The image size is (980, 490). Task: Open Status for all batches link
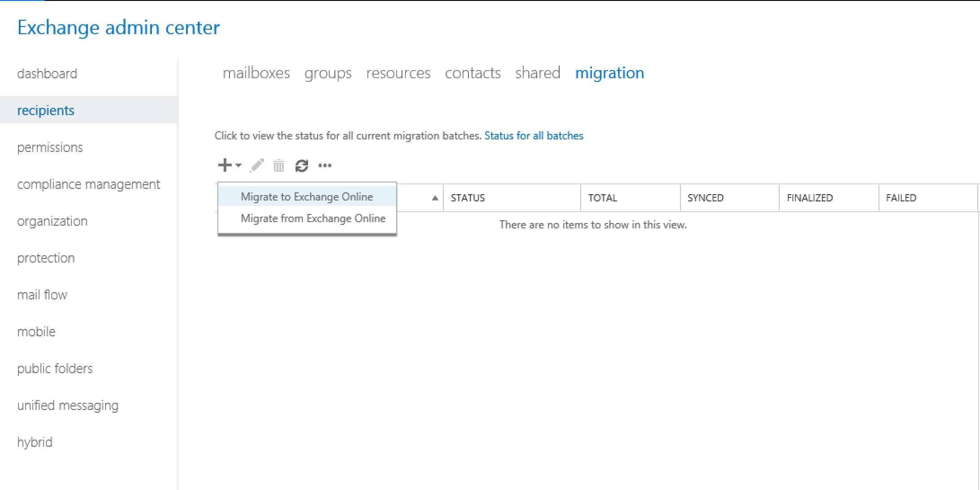point(534,136)
